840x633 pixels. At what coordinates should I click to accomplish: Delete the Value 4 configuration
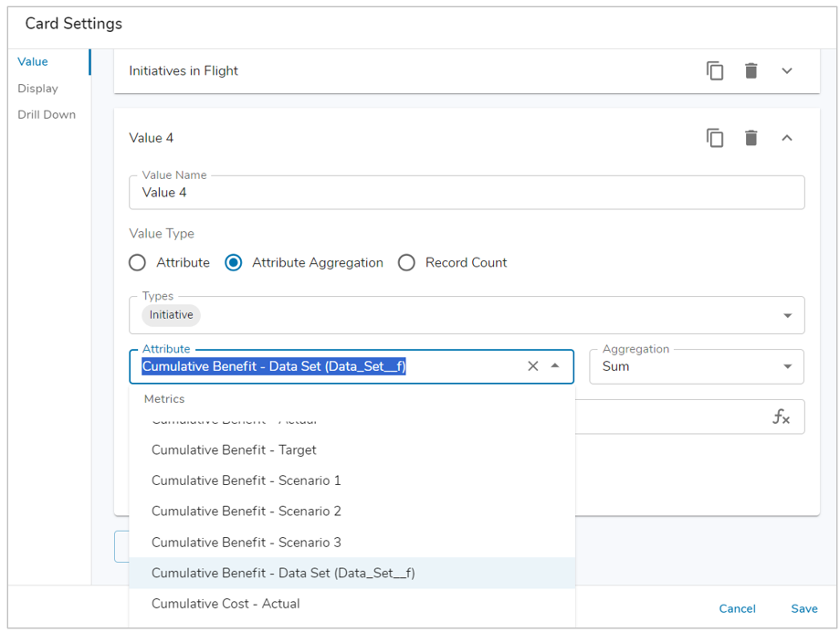click(751, 137)
